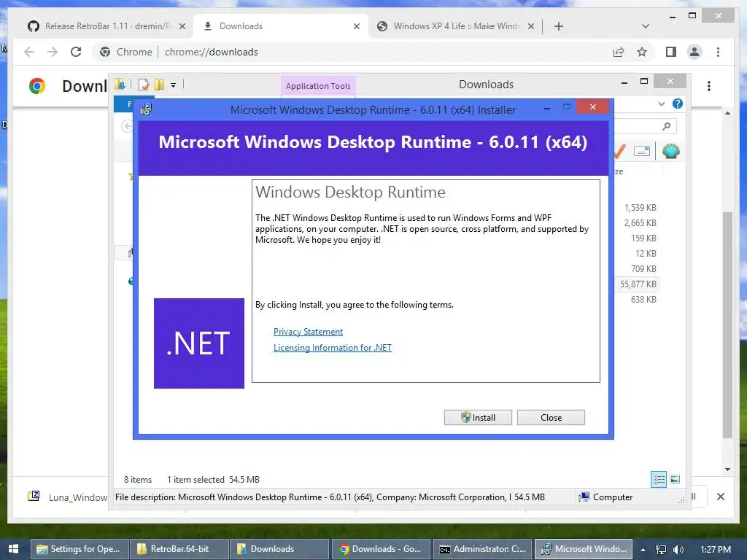Expand the Explorer ribbon chevron

point(661,104)
